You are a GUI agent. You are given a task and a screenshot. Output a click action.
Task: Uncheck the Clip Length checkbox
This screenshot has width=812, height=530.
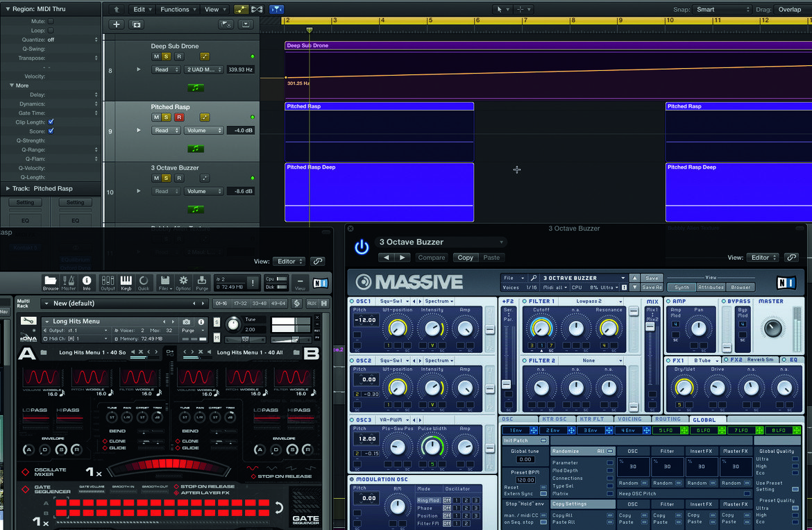51,122
